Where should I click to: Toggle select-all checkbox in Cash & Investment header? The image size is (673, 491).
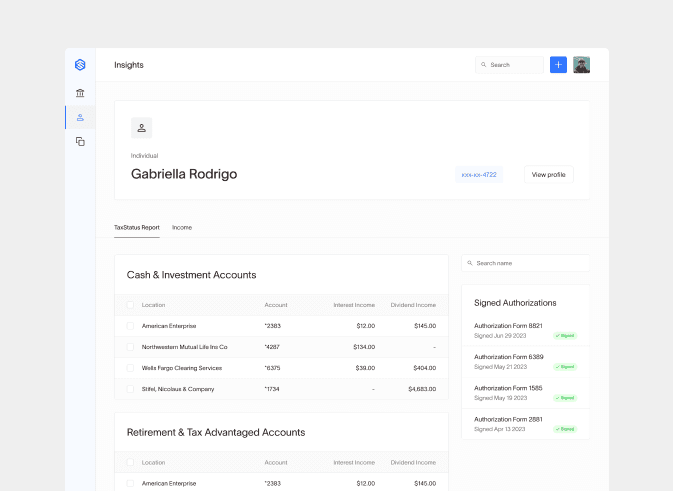130,305
